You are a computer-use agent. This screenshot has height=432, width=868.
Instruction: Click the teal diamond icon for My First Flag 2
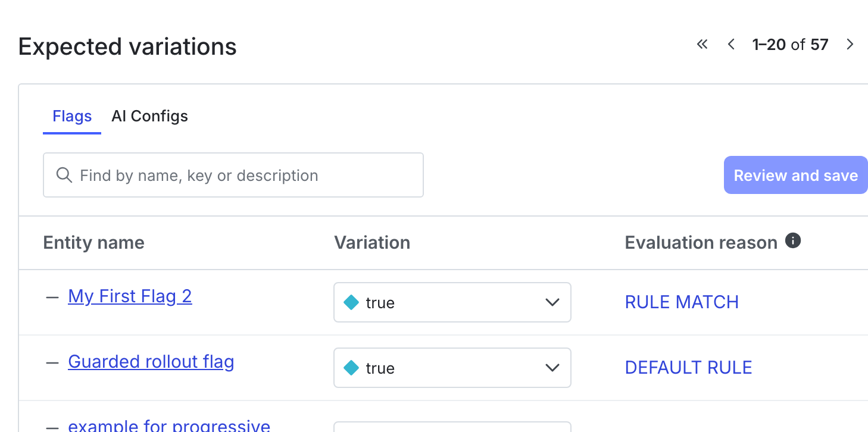[351, 302]
